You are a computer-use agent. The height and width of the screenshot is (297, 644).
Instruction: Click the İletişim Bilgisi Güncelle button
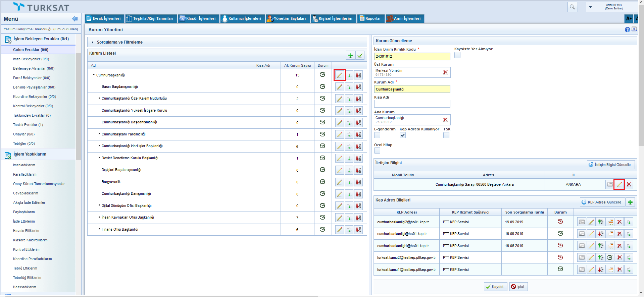click(x=611, y=165)
